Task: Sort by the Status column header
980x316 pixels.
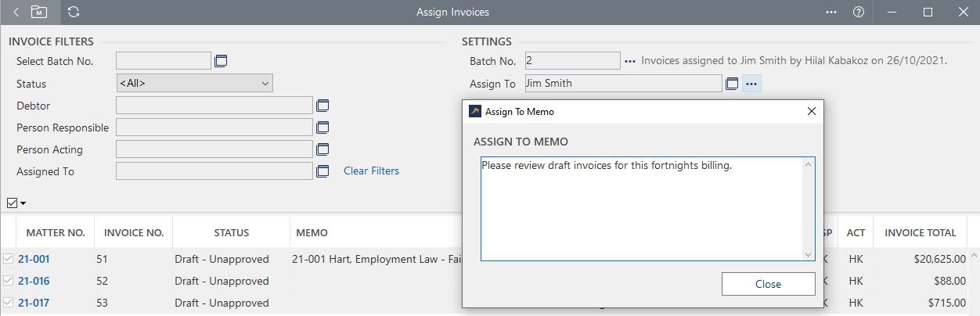Action: pos(231,232)
